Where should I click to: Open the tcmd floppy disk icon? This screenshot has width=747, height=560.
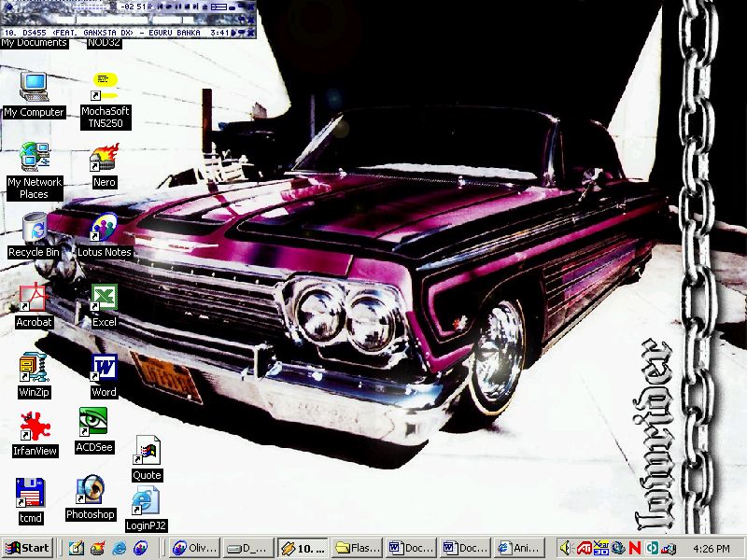tap(31, 494)
